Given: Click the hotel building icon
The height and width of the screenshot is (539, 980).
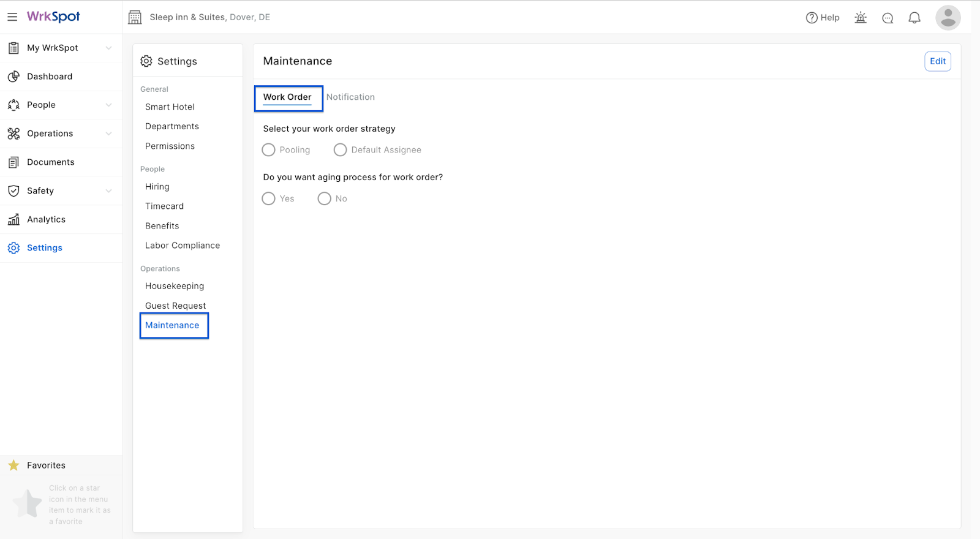Looking at the screenshot, I should [x=135, y=17].
